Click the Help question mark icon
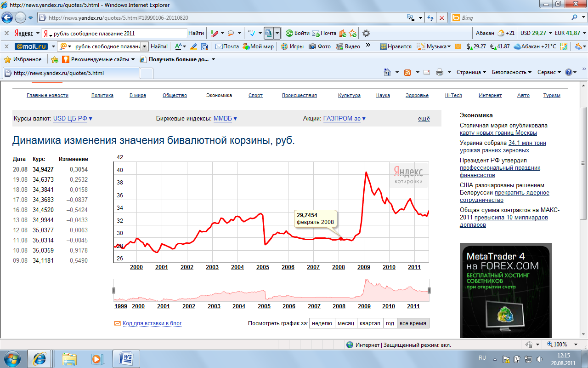588x368 pixels. [x=569, y=72]
